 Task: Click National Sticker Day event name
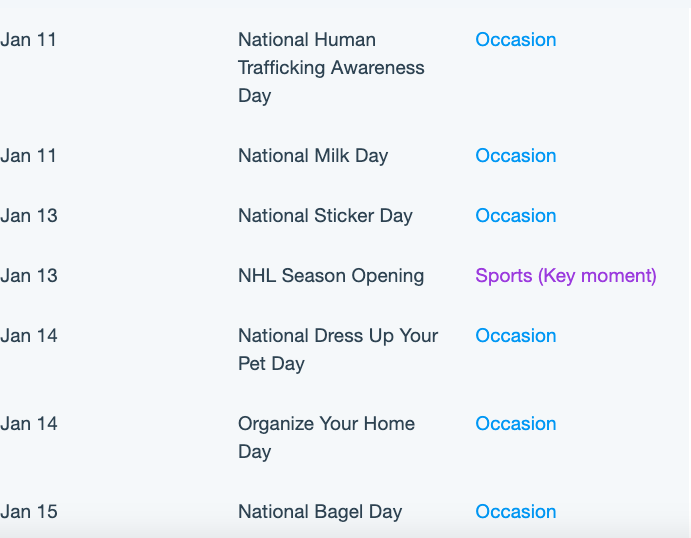pos(325,216)
